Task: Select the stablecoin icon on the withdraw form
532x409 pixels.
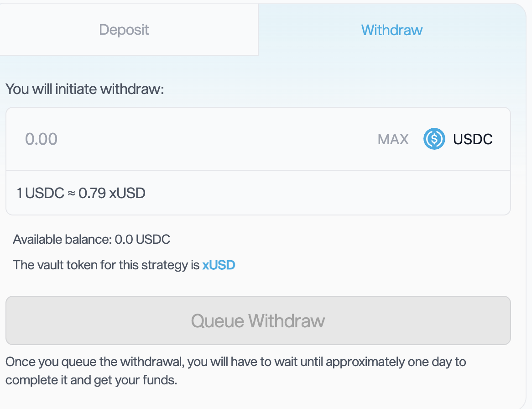Action: click(434, 139)
